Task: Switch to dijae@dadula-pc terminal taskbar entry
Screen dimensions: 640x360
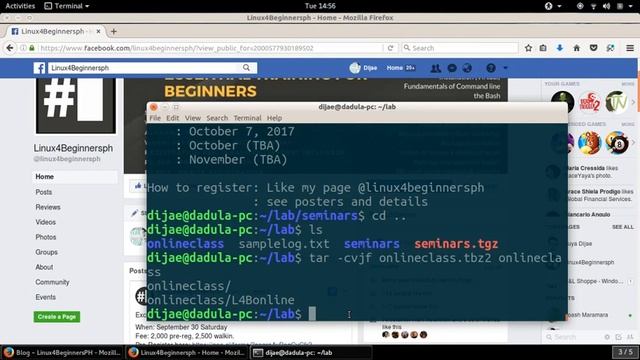Action: pos(310,352)
